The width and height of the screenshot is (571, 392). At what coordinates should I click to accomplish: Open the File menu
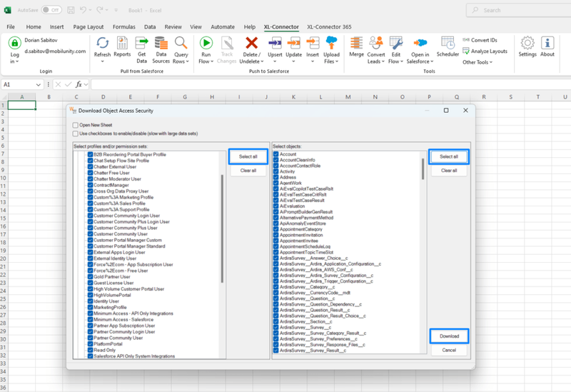[11, 27]
